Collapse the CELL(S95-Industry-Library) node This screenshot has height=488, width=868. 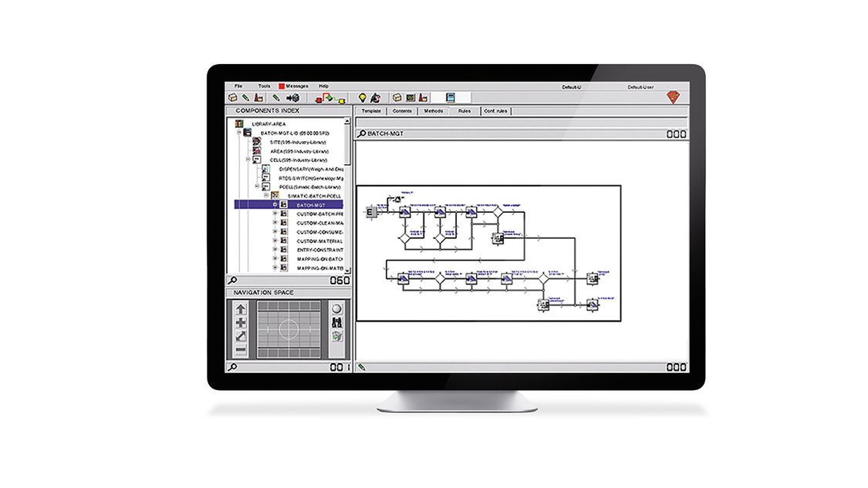tap(248, 160)
